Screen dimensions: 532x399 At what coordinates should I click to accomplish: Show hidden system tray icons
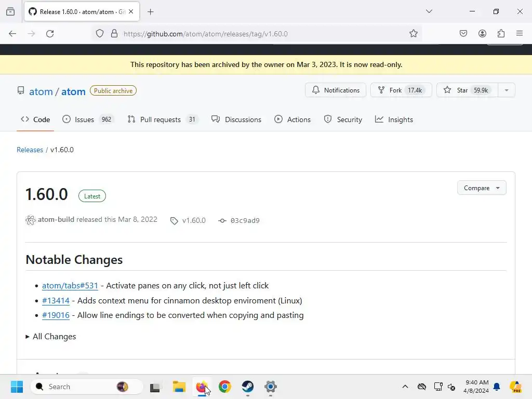click(x=405, y=387)
